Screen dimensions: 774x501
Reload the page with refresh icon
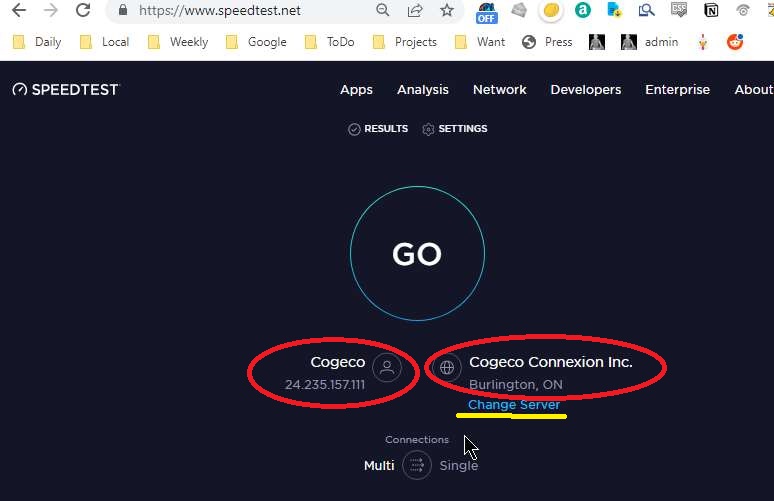[x=83, y=11]
